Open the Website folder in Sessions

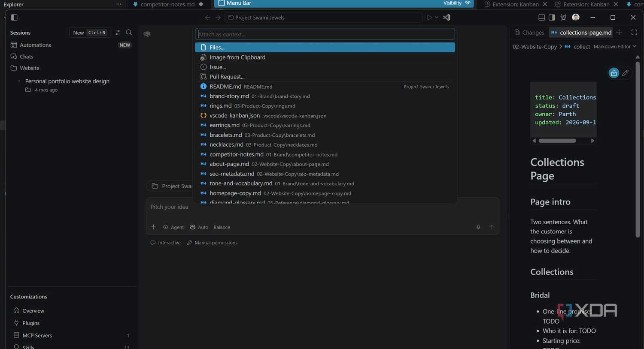click(x=29, y=68)
